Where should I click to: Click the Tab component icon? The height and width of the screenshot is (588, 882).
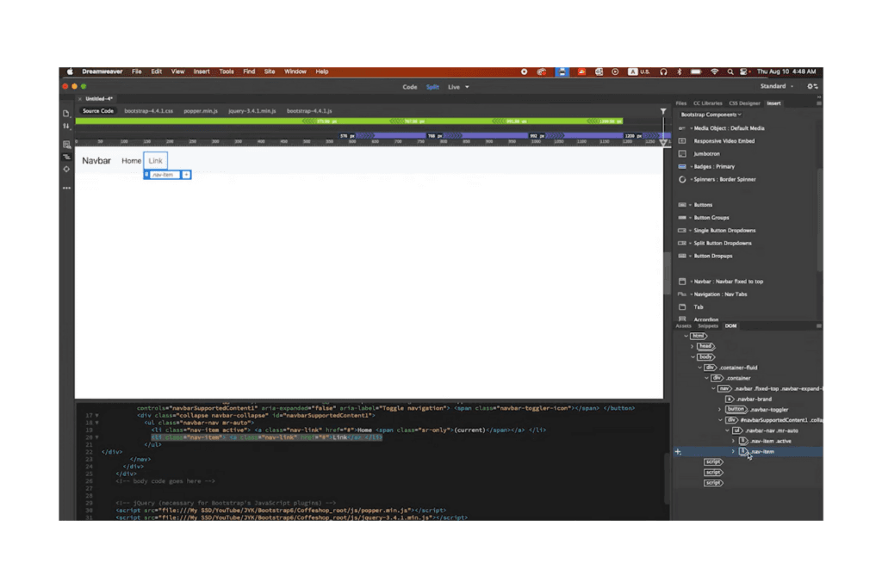(682, 307)
